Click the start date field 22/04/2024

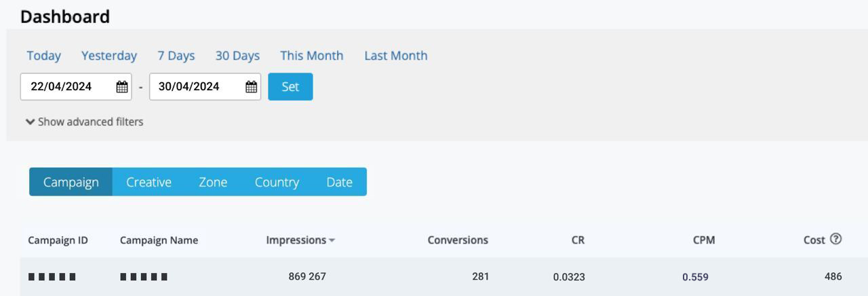click(x=66, y=87)
